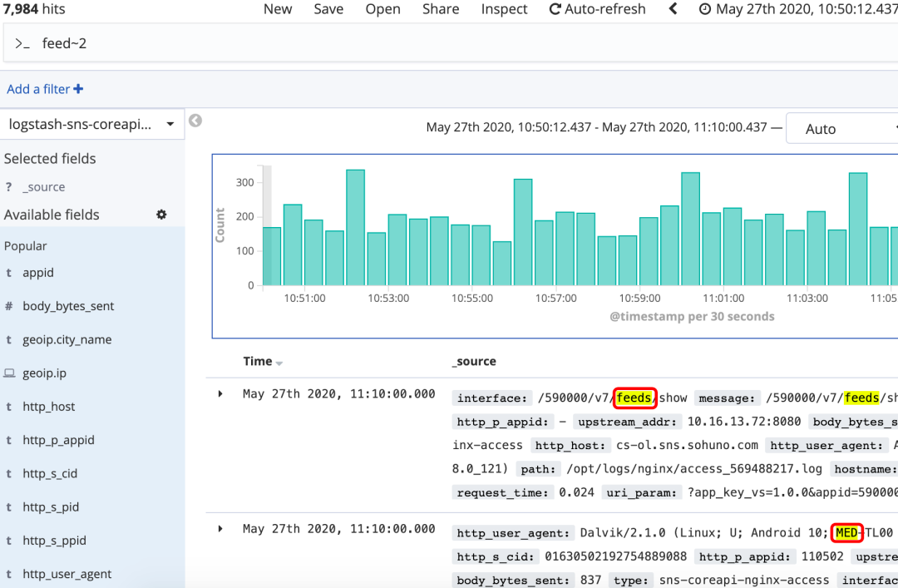Click the question mark icon beside _source

8,187
